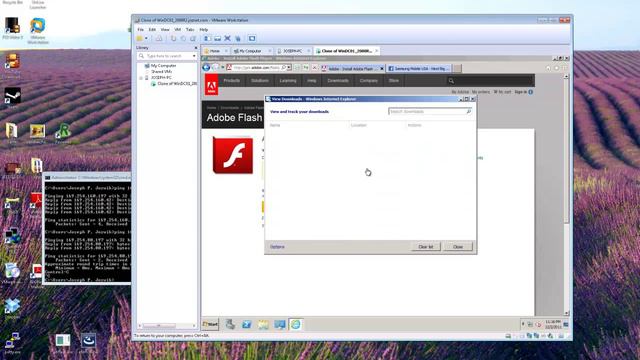The image size is (640, 360).
Task: Click Internet Explorer on the guest taskbar
Action: [x=296, y=324]
